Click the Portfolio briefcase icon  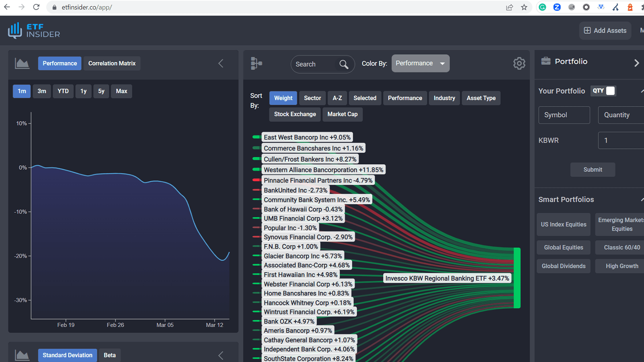[546, 61]
